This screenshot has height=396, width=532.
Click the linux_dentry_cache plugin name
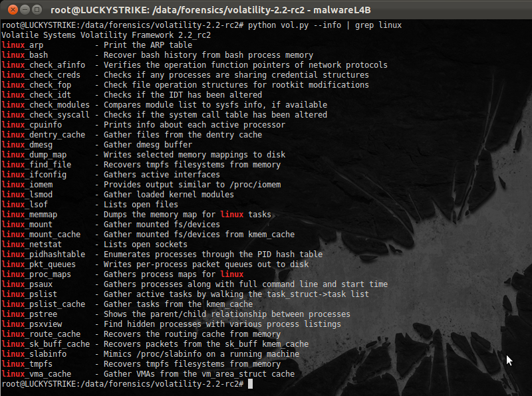(x=43, y=135)
